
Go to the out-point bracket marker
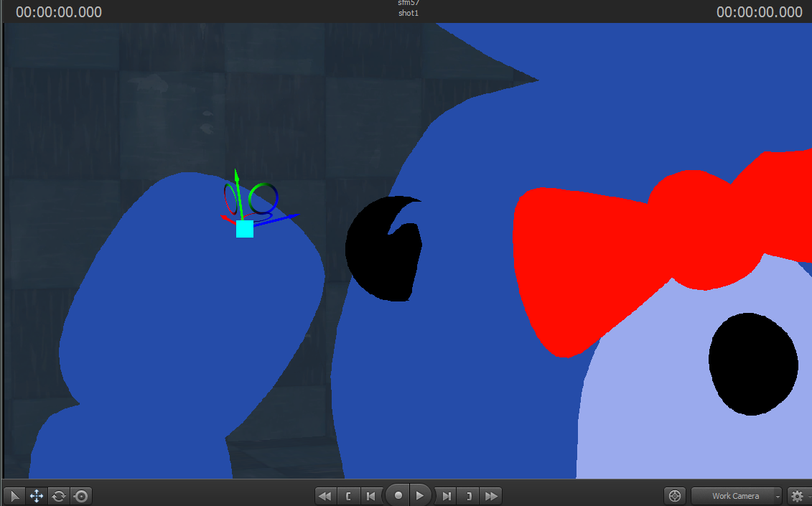click(468, 496)
